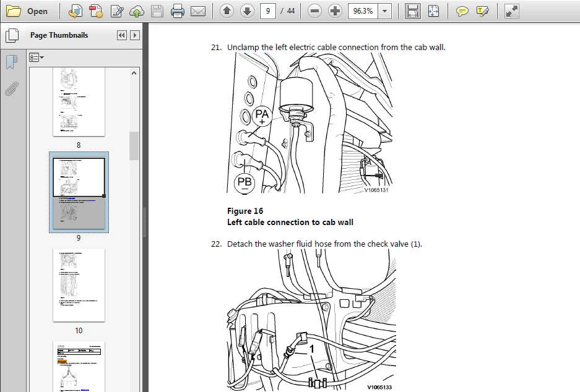Click the upload to cloud icon
The width and height of the screenshot is (580, 392).
click(x=137, y=12)
